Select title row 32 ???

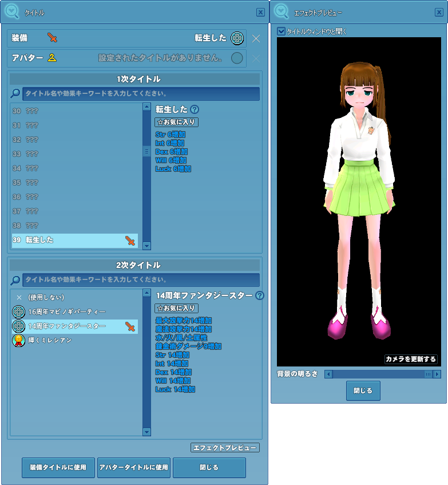click(75, 140)
